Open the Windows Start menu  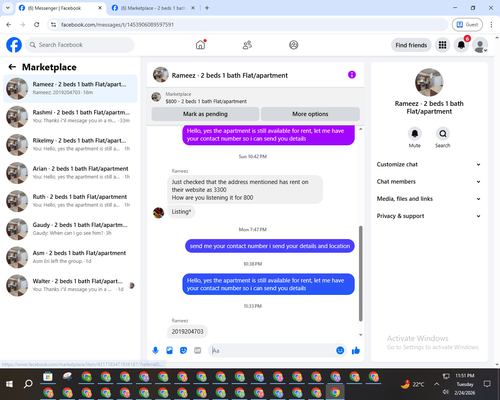(9, 384)
